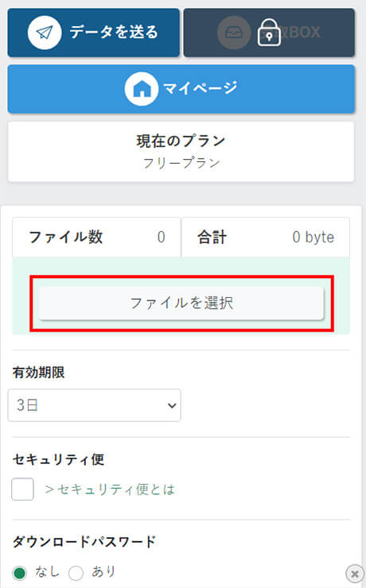366x588 pixels.
Task: Open the データを送る button
Action: pos(93,33)
